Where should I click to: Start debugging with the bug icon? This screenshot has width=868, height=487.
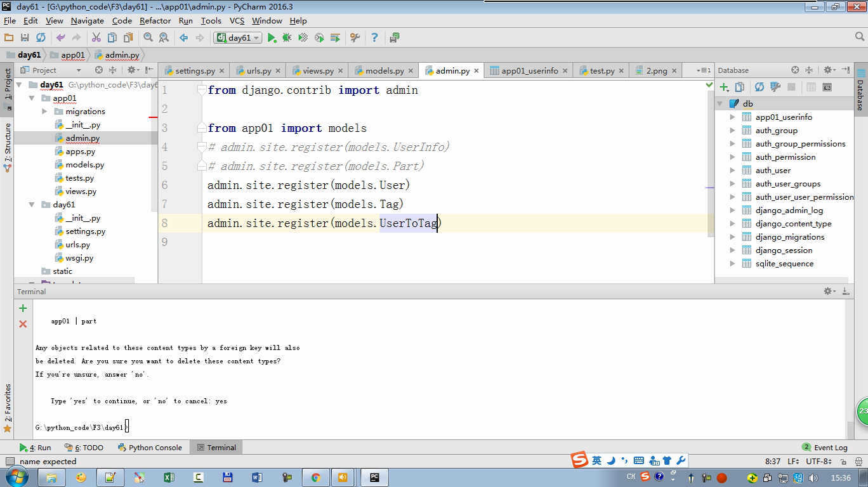click(287, 38)
